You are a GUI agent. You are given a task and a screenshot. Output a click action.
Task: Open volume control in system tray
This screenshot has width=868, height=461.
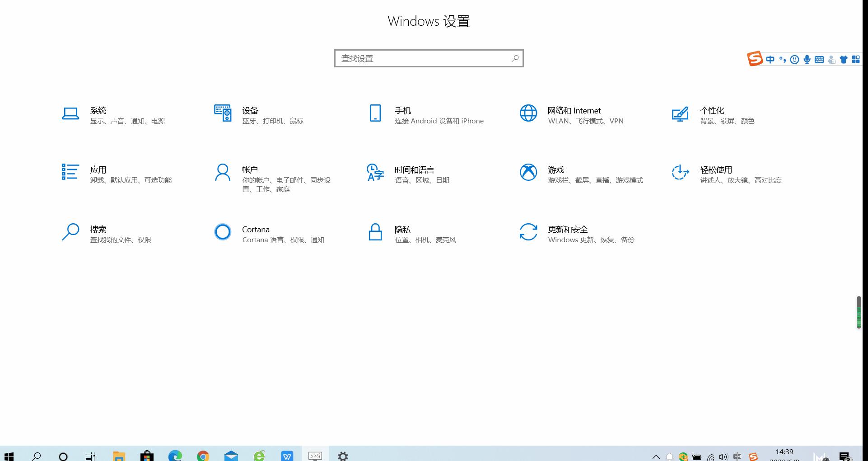click(723, 456)
